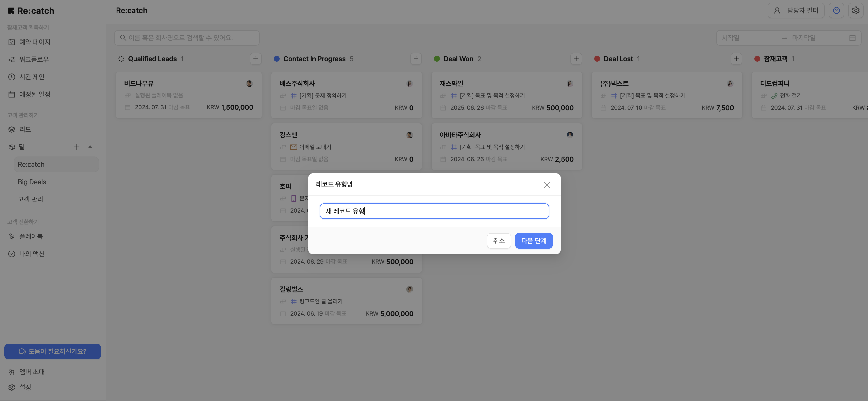Click the help question mark icon
Viewport: 868px width, 401px height.
[836, 11]
